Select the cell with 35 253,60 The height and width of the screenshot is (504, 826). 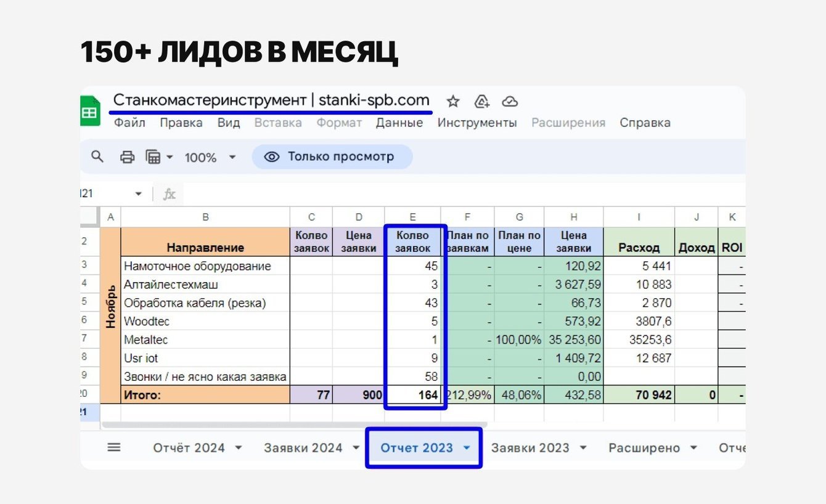(x=574, y=339)
